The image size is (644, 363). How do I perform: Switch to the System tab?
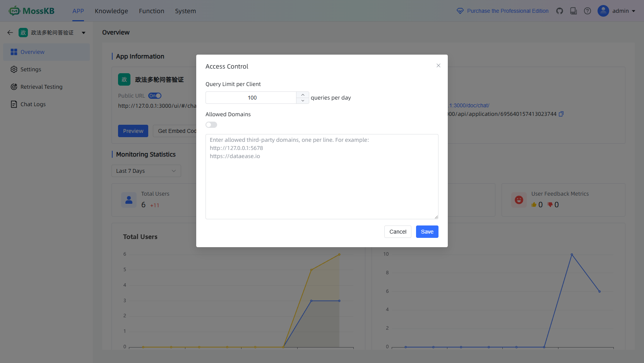pos(185,11)
